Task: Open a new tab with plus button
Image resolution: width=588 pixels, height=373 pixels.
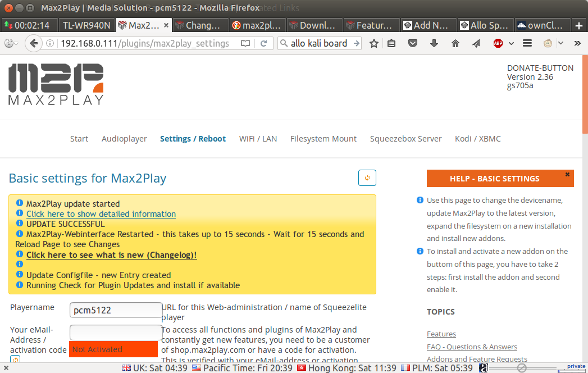Action: click(x=578, y=25)
